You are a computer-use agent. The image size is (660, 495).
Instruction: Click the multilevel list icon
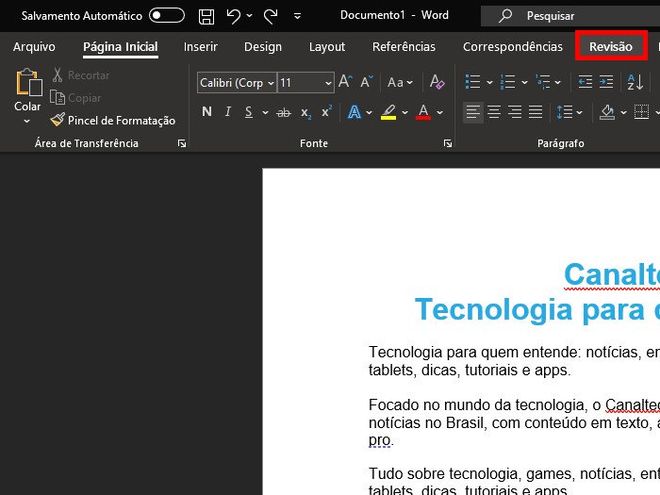543,82
